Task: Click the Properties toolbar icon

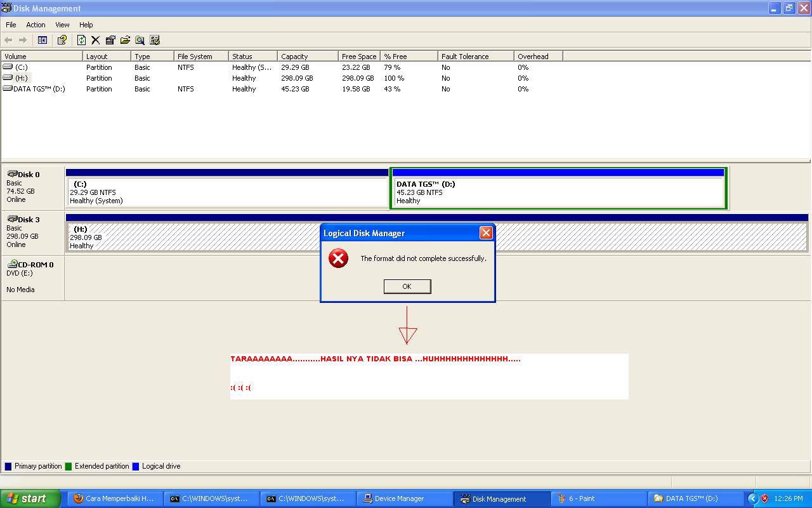Action: tap(110, 39)
